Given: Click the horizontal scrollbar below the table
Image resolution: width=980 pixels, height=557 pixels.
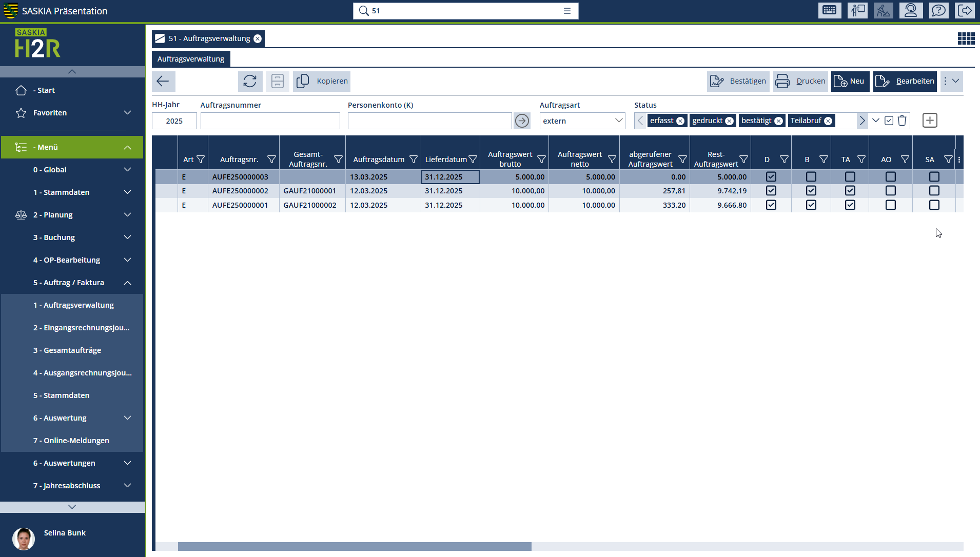Looking at the screenshot, I should (354, 546).
